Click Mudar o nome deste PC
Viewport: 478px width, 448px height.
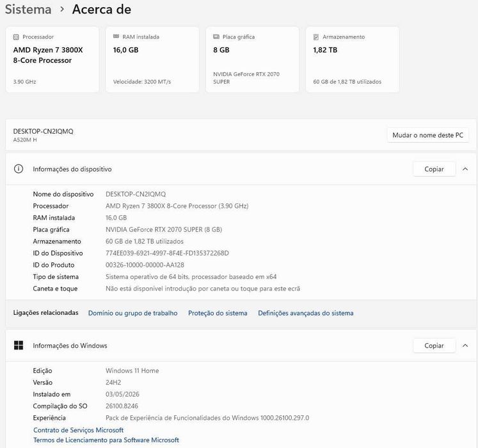pyautogui.click(x=427, y=135)
